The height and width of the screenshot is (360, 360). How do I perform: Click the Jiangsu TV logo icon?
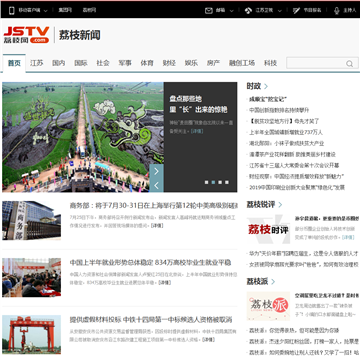[248, 10]
